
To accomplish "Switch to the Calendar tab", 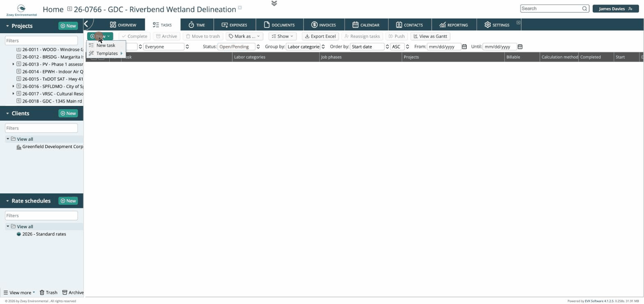I will [x=366, y=25].
